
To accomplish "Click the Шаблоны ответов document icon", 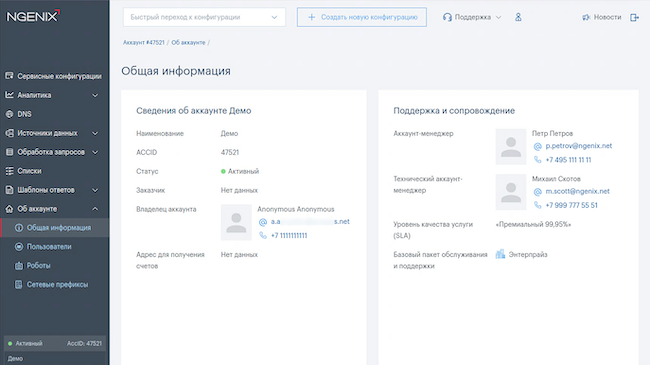I will pyautogui.click(x=9, y=190).
